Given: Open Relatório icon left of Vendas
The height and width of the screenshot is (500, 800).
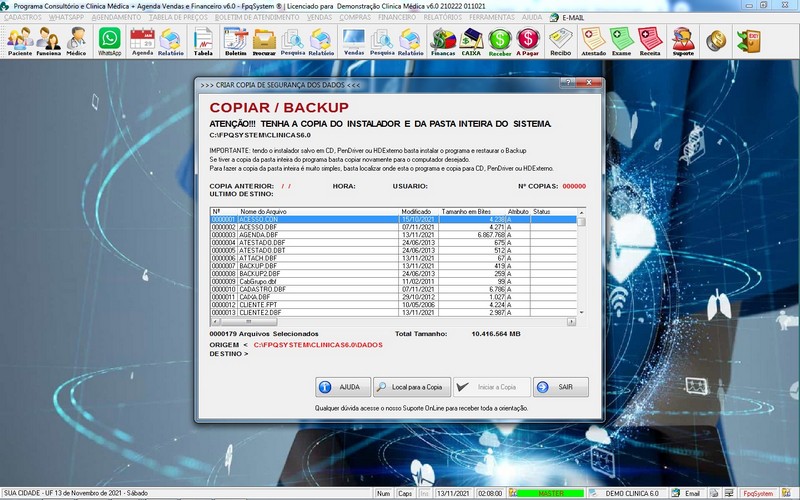Looking at the screenshot, I should (321, 41).
